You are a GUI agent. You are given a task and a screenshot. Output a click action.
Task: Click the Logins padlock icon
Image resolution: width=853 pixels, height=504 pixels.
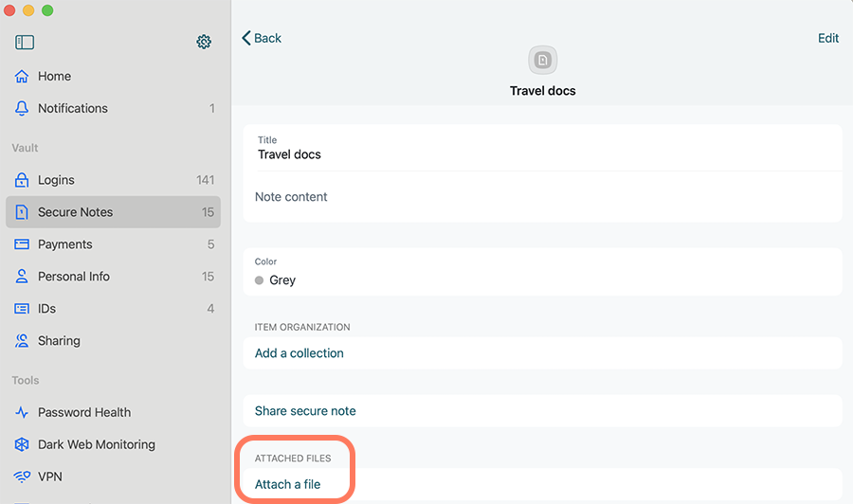click(x=22, y=180)
